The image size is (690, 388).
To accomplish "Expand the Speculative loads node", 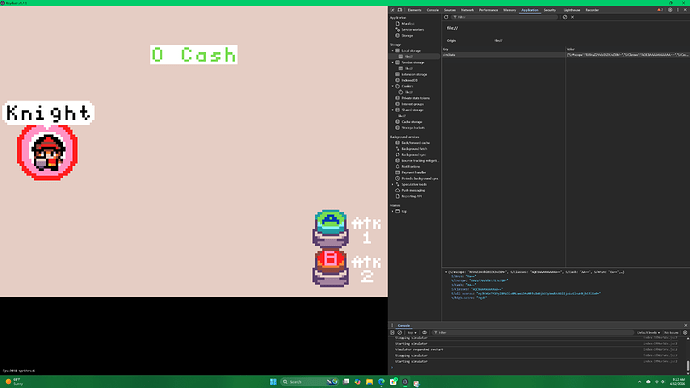I will pyautogui.click(x=393, y=184).
